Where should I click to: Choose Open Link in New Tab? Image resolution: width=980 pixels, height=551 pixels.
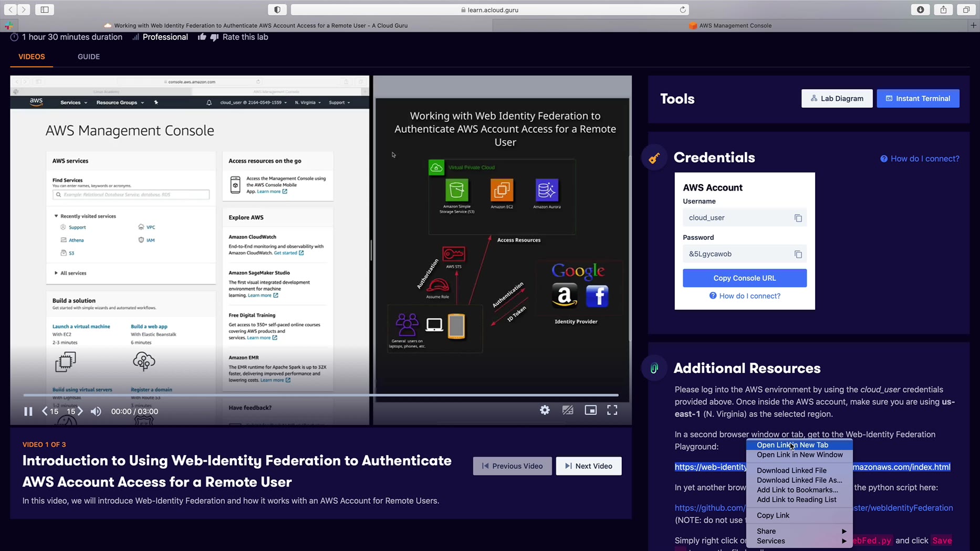[x=799, y=445]
